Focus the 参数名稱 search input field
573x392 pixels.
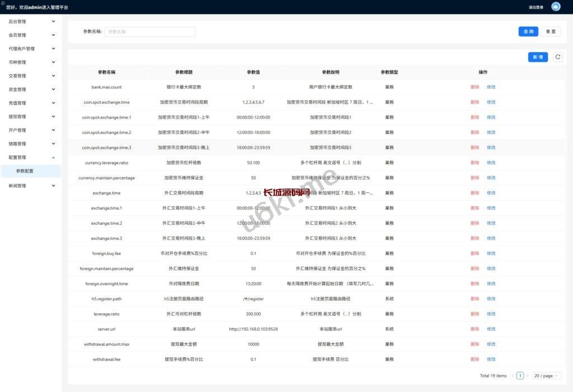click(x=150, y=32)
